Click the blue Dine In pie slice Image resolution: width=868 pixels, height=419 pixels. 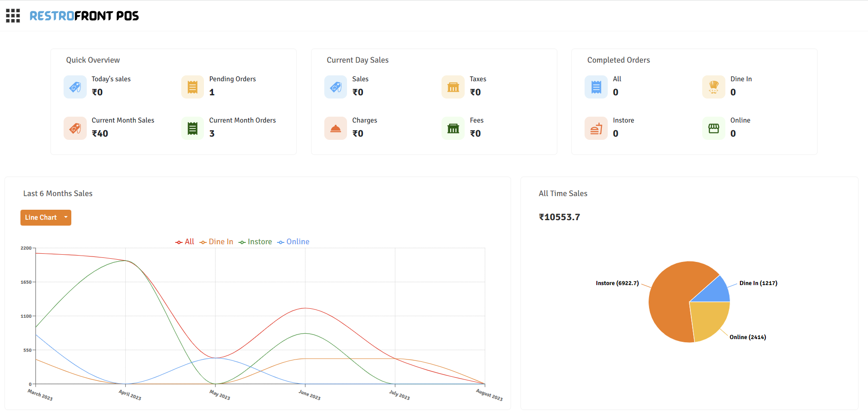(714, 291)
